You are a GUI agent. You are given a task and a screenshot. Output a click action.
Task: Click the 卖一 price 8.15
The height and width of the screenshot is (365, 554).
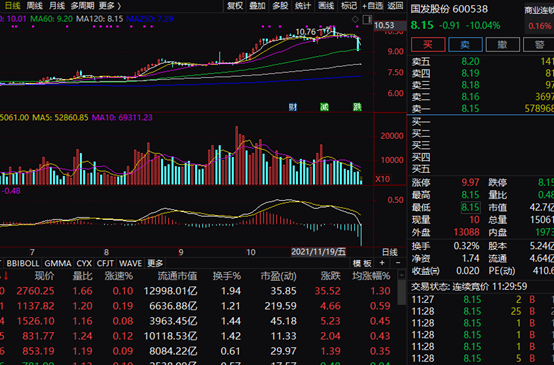click(470, 108)
